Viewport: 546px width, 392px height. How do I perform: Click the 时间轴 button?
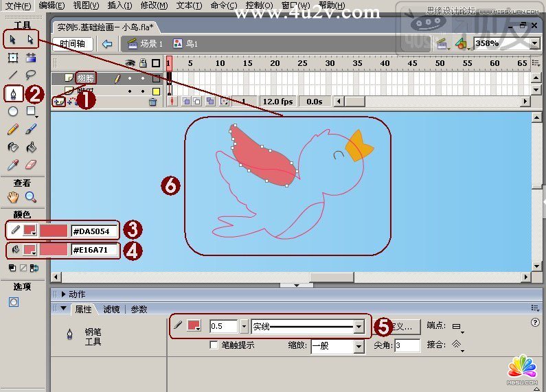pos(72,44)
